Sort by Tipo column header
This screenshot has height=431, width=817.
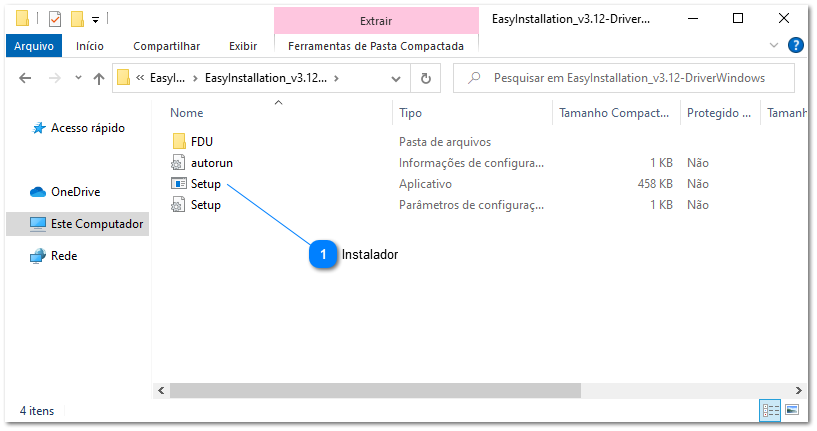click(x=410, y=113)
